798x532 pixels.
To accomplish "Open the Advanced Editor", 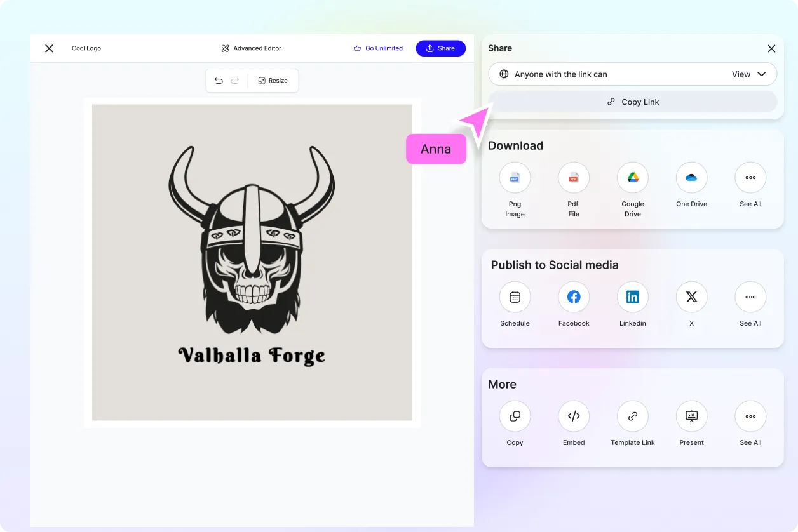I will [x=252, y=48].
